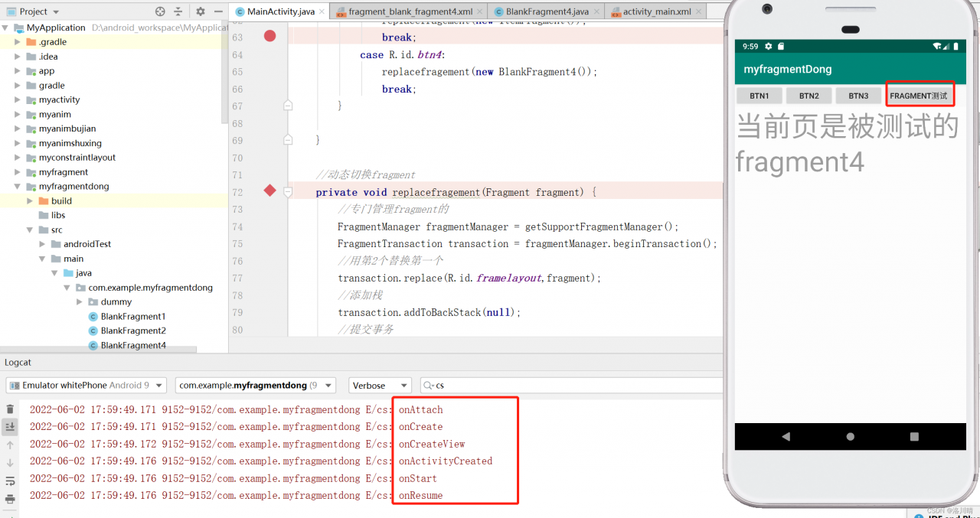Fold the replacefragement method at line 72
The width and height of the screenshot is (980, 518).
(288, 192)
